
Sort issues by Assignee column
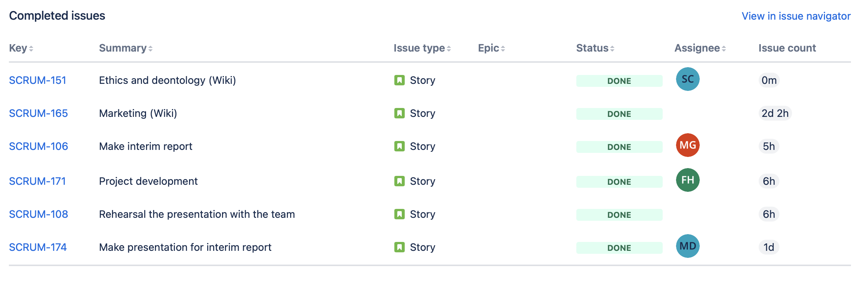[x=700, y=48]
